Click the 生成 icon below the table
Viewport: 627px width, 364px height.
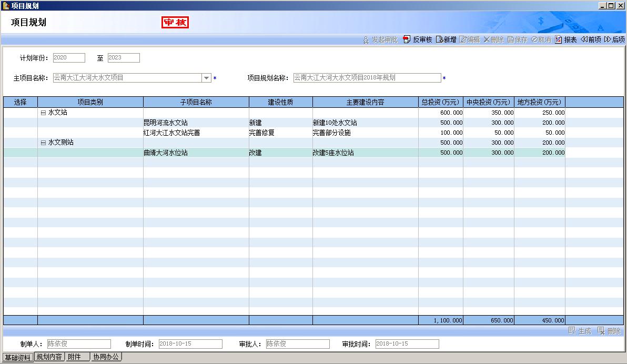click(x=572, y=331)
